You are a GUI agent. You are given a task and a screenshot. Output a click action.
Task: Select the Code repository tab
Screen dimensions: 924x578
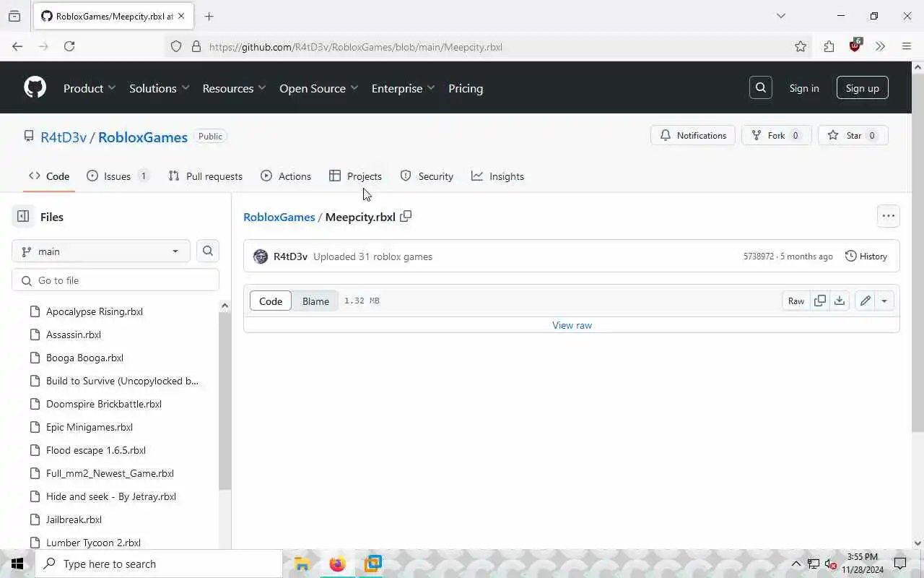(x=49, y=176)
